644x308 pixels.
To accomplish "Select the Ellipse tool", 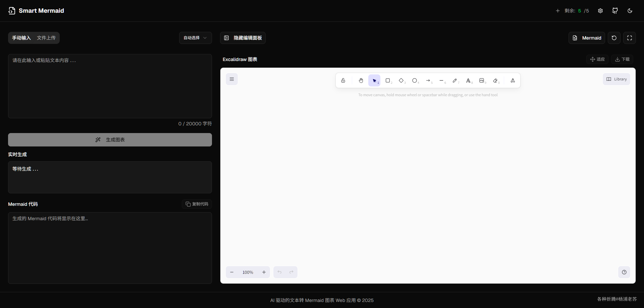I will [415, 80].
